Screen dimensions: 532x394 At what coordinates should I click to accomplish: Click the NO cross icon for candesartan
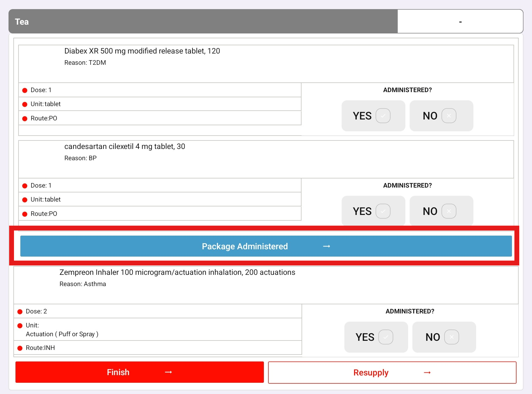tap(449, 211)
